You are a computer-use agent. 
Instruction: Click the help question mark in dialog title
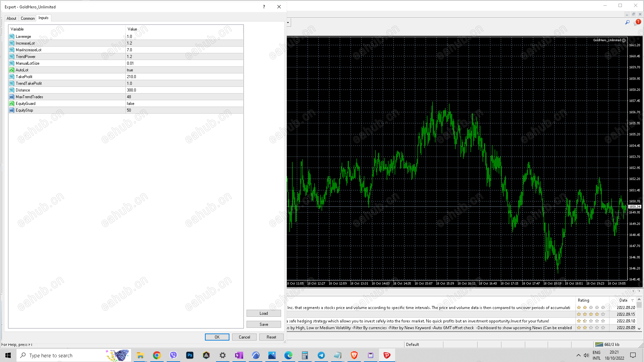[264, 7]
